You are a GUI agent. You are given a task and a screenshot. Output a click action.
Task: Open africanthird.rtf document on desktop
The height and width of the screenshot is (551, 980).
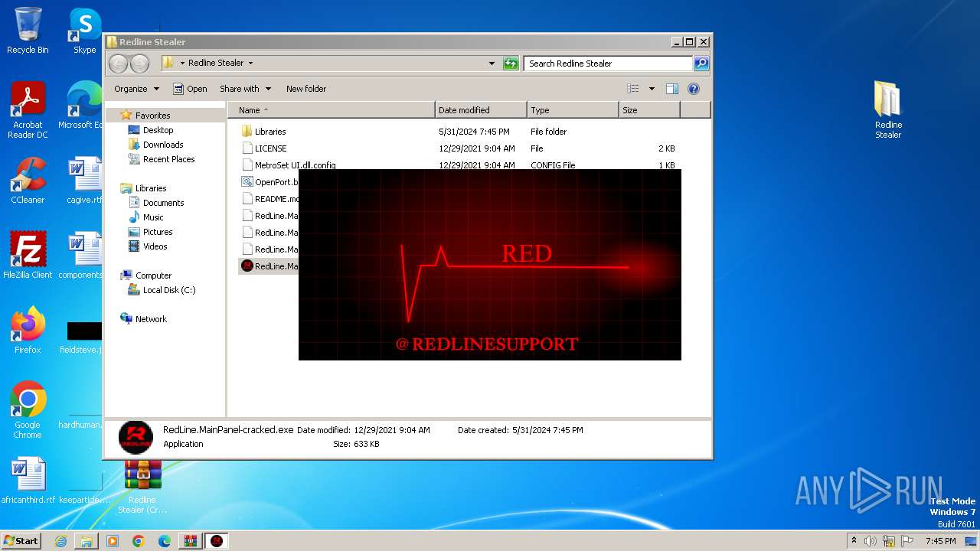click(x=28, y=480)
